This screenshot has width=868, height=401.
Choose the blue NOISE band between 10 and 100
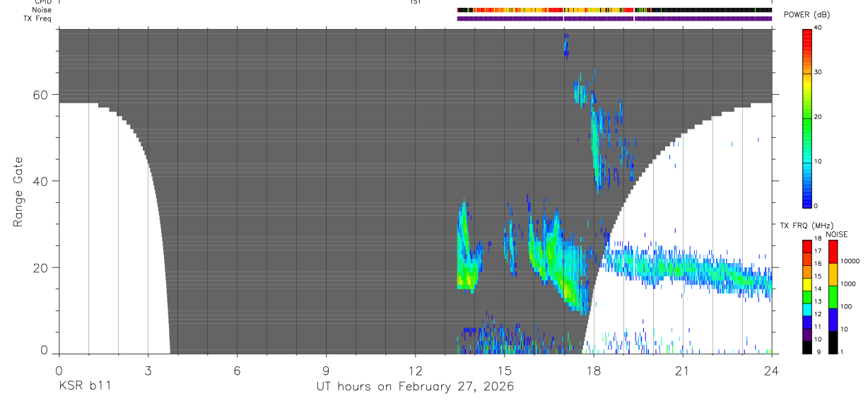pyautogui.click(x=833, y=319)
